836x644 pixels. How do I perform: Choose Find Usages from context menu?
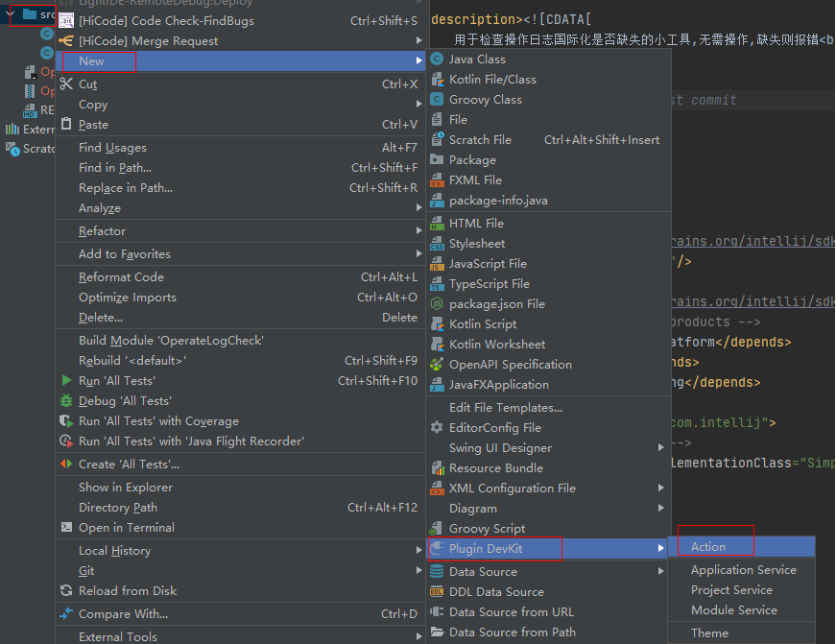tap(112, 148)
